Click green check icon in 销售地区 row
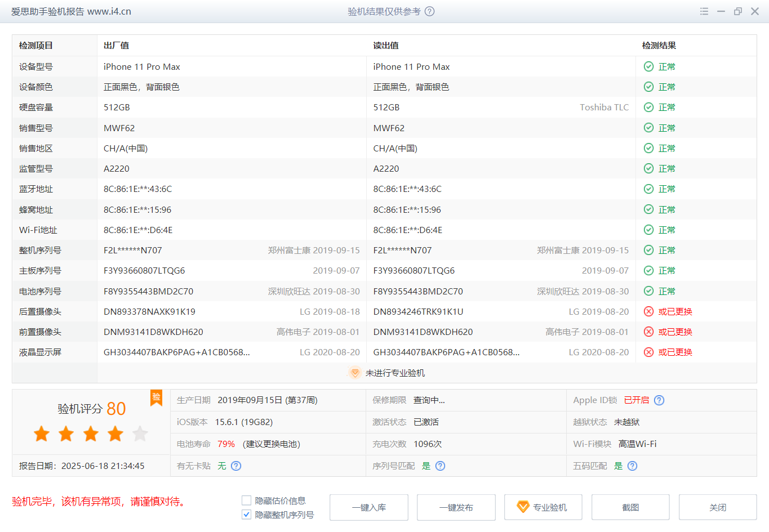Screen dimensions: 769x532 pos(648,148)
